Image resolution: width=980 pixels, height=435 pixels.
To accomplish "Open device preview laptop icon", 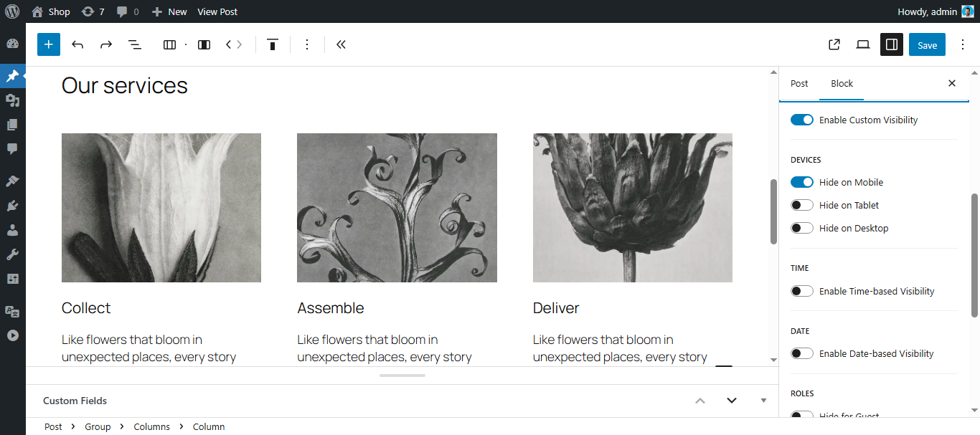I will 863,44.
